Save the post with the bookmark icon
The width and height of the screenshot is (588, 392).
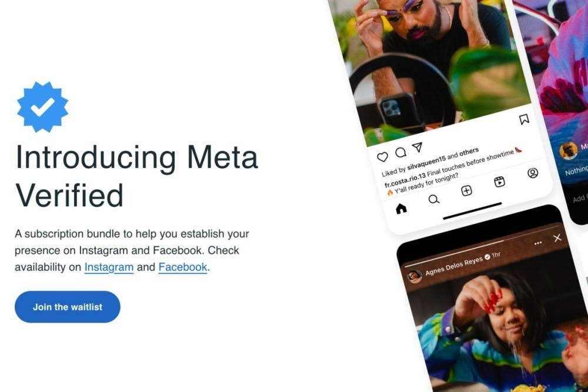(x=524, y=119)
